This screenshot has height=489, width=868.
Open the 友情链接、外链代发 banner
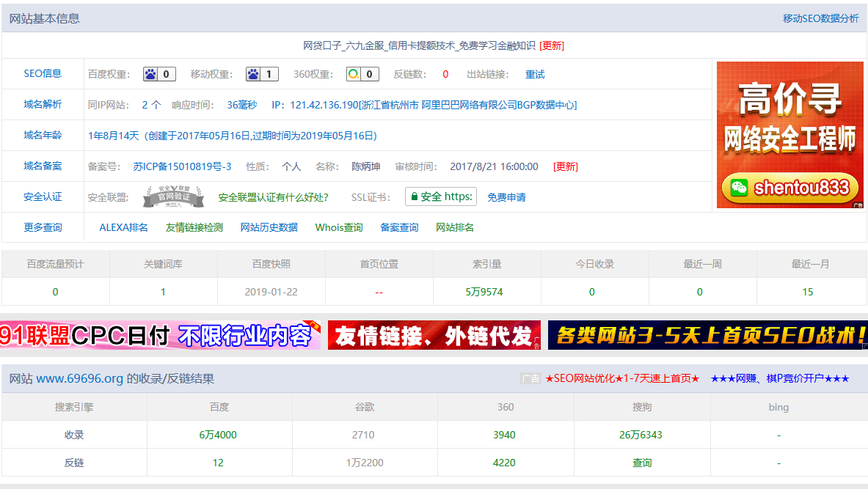(434, 336)
